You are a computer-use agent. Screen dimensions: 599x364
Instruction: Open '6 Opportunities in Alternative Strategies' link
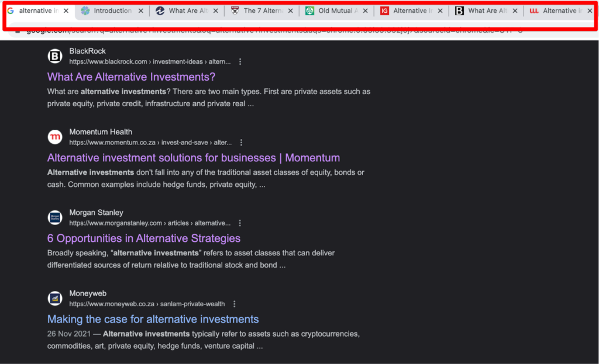point(143,238)
